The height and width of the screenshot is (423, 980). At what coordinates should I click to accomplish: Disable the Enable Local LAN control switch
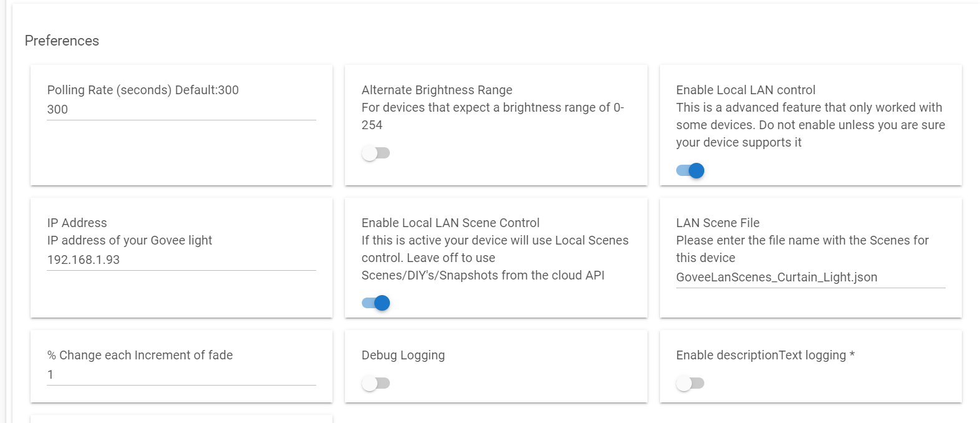click(690, 170)
